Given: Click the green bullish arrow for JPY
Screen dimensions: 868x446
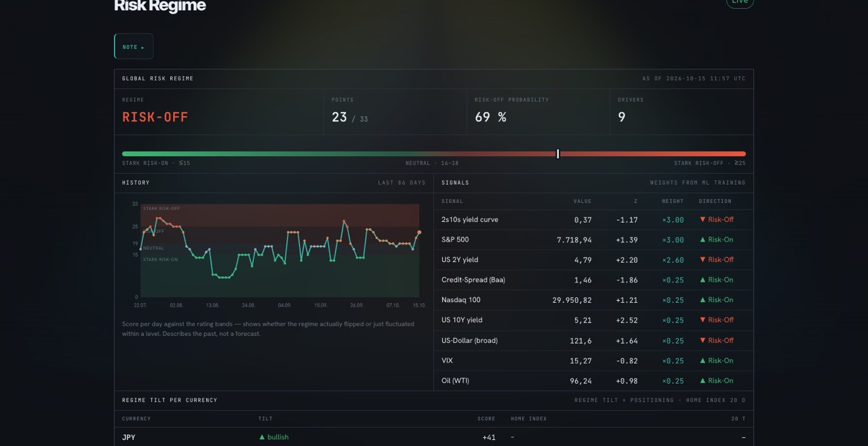Looking at the screenshot, I should click(262, 437).
